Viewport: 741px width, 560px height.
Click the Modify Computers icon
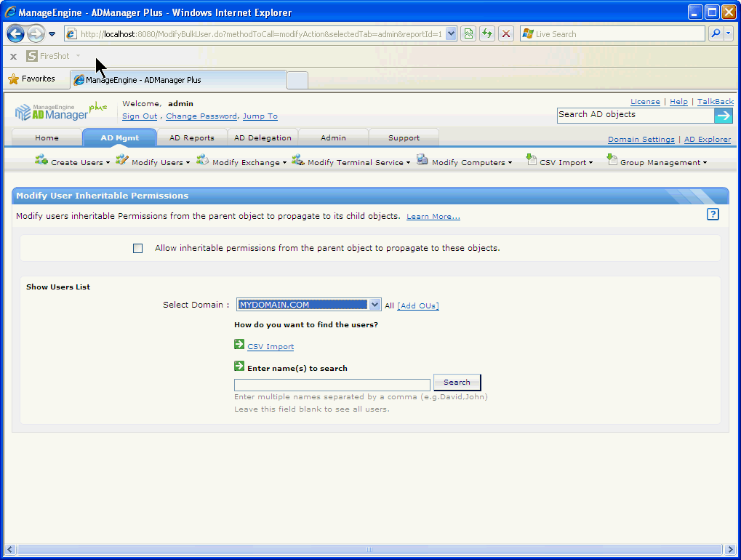coord(422,160)
